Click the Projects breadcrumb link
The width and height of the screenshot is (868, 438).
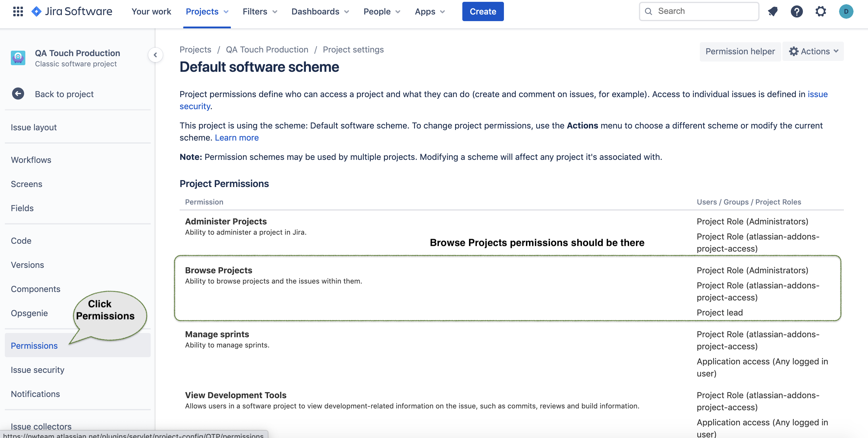[195, 49]
